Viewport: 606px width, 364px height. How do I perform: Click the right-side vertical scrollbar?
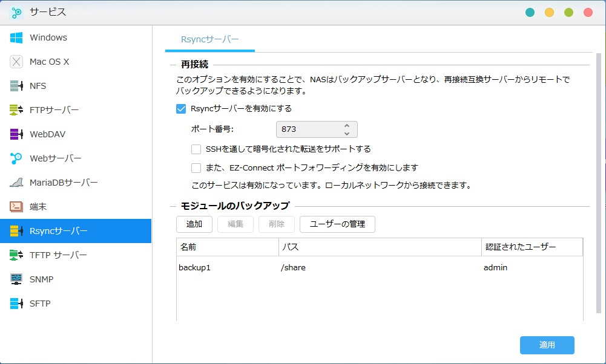(599, 181)
